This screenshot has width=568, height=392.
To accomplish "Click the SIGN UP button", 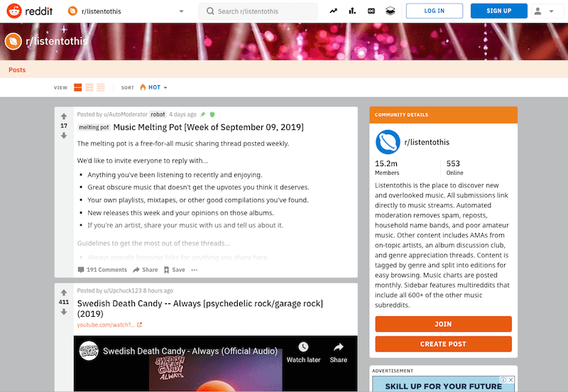I will (499, 11).
